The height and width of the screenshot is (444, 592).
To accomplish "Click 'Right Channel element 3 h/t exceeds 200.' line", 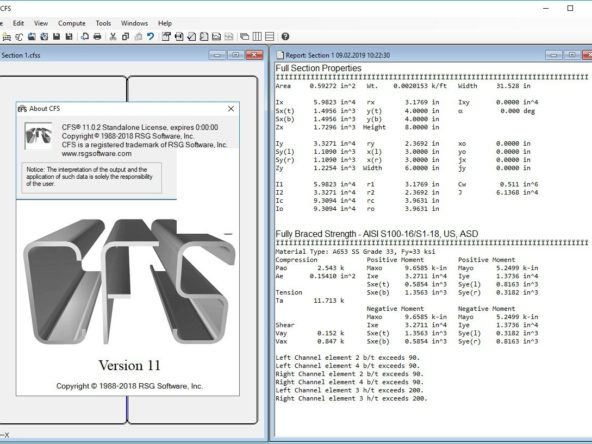I will point(351,398).
